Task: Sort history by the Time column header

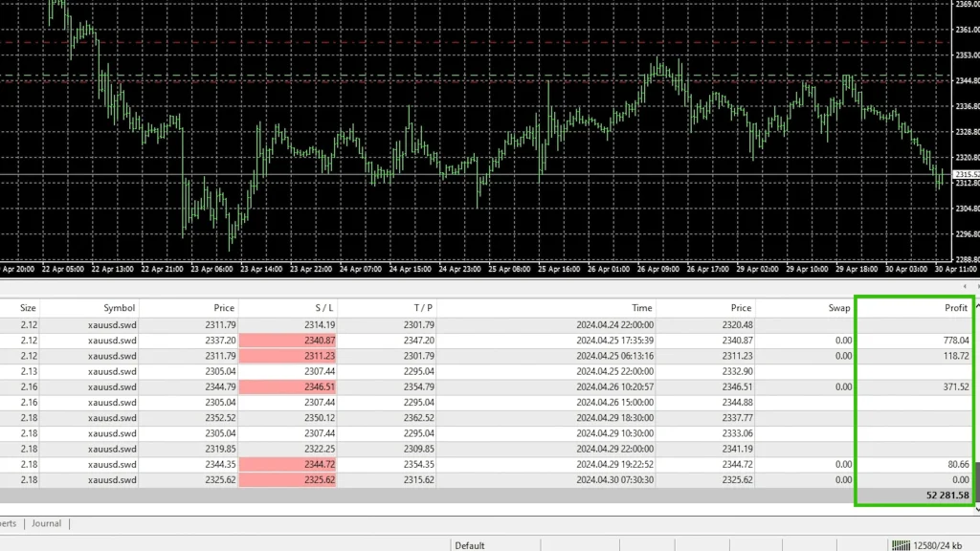Action: coord(642,308)
